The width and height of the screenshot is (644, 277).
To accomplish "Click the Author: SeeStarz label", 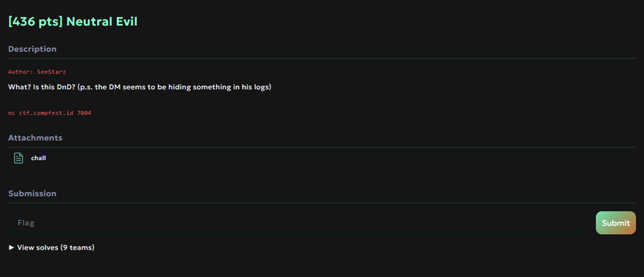I will pyautogui.click(x=37, y=72).
